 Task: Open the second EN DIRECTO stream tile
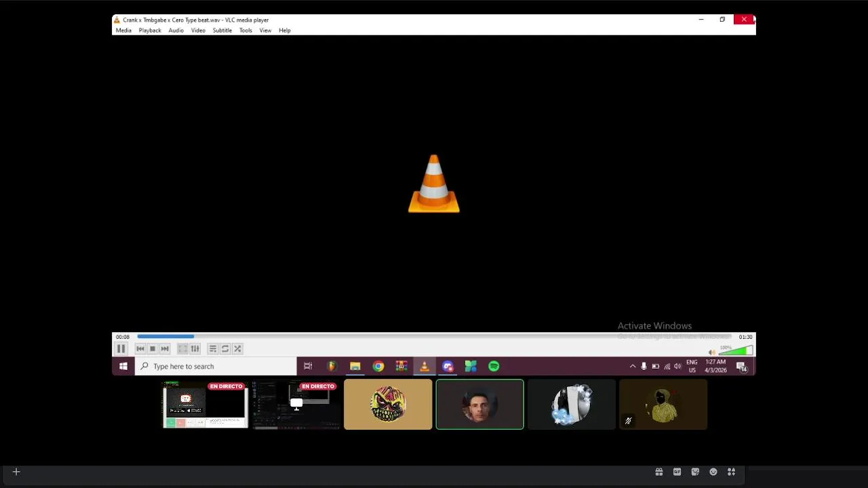coord(296,405)
